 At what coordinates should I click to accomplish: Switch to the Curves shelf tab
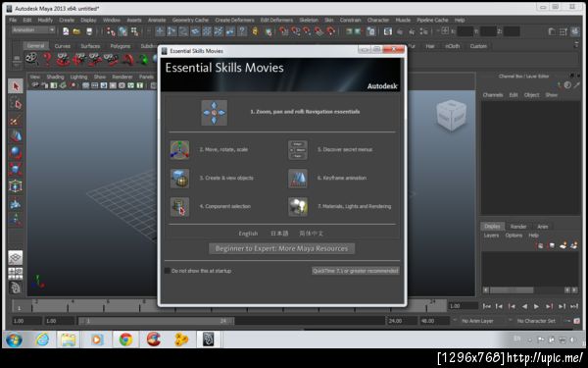pos(63,46)
